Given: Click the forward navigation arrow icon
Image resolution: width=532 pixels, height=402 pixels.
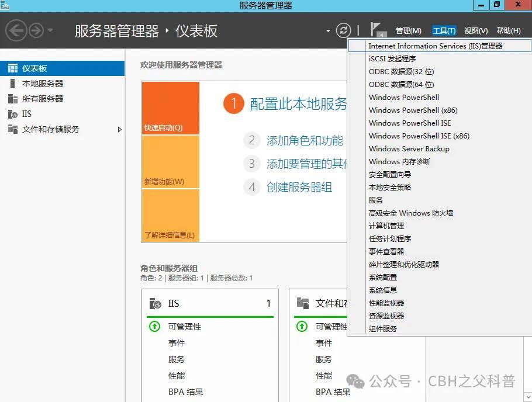Looking at the screenshot, I should [36, 30].
